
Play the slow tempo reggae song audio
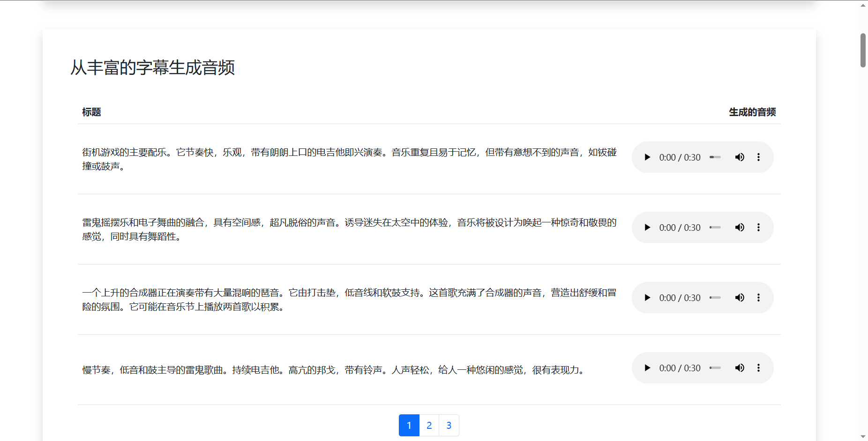pyautogui.click(x=647, y=368)
